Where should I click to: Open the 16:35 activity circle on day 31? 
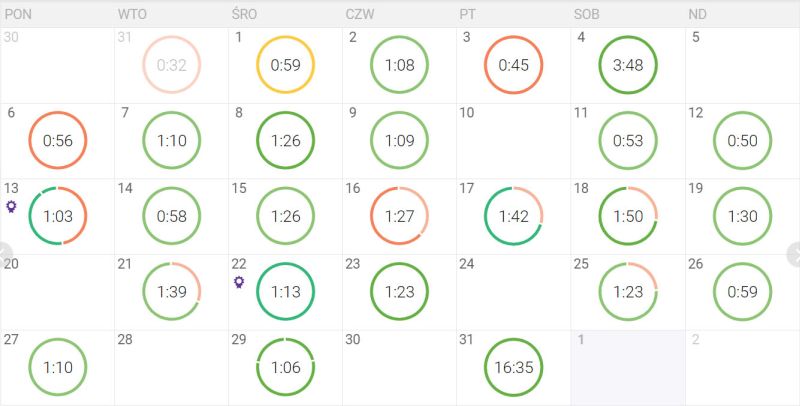coord(514,367)
